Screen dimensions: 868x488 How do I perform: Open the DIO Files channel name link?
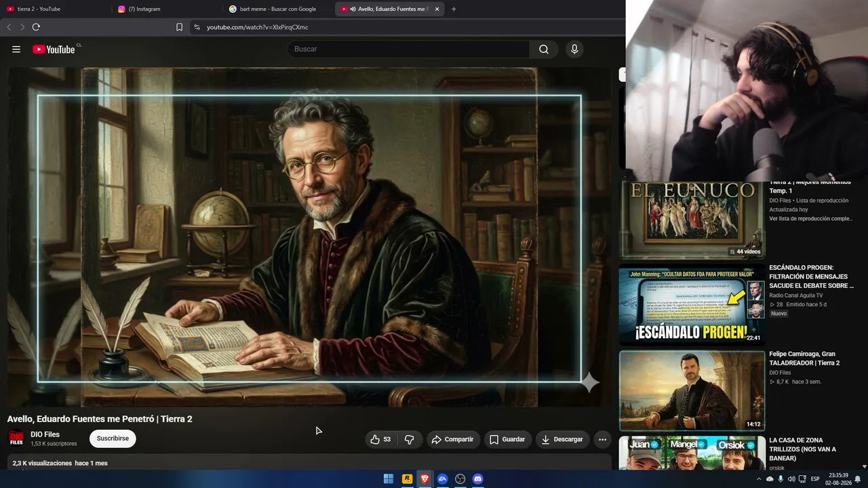click(45, 434)
